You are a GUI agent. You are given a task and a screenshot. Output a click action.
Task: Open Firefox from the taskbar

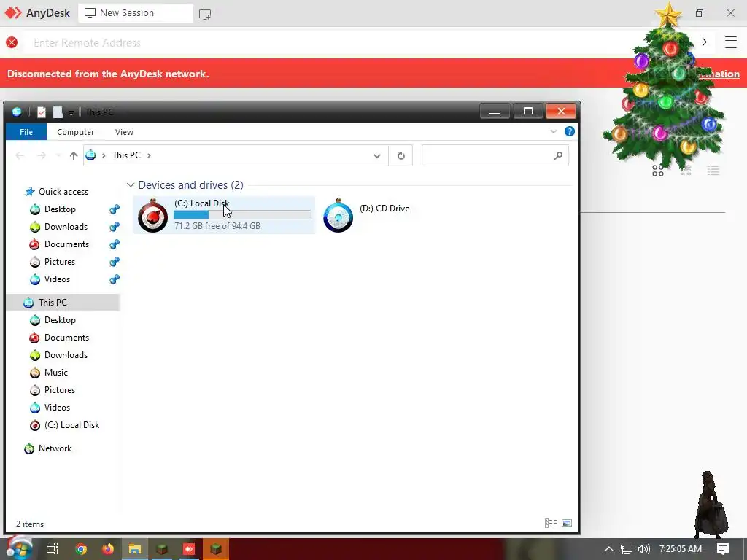click(x=108, y=549)
